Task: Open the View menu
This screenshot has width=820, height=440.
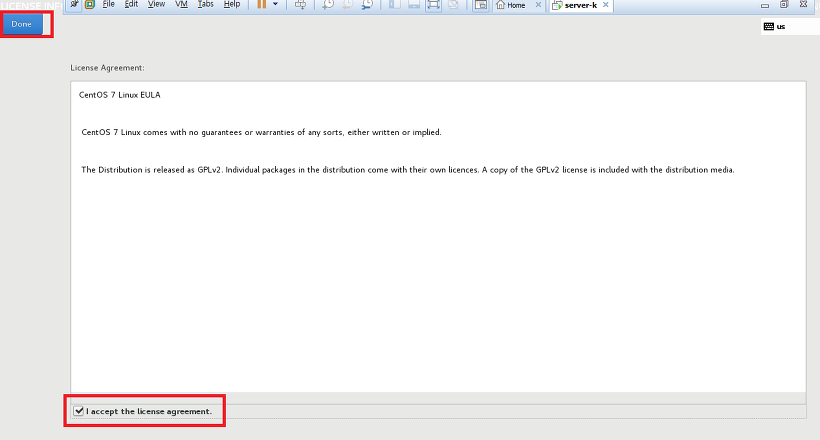Action: click(x=156, y=4)
